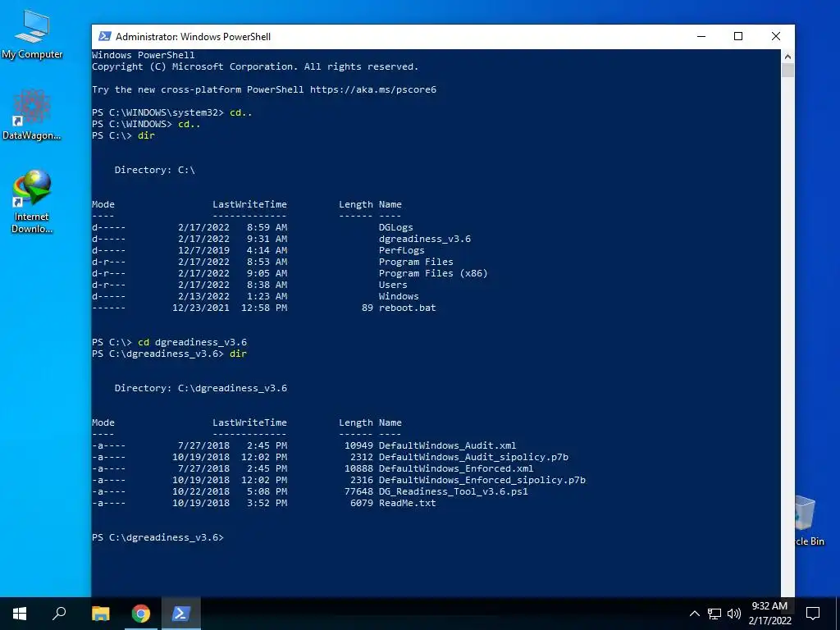Show hidden system tray icons
The image size is (840, 630).
tap(694, 614)
